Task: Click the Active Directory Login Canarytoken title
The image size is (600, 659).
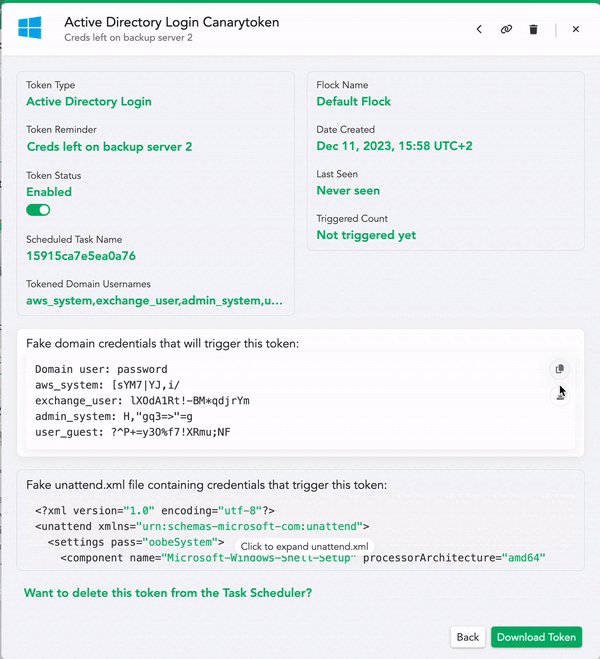Action: (171, 21)
